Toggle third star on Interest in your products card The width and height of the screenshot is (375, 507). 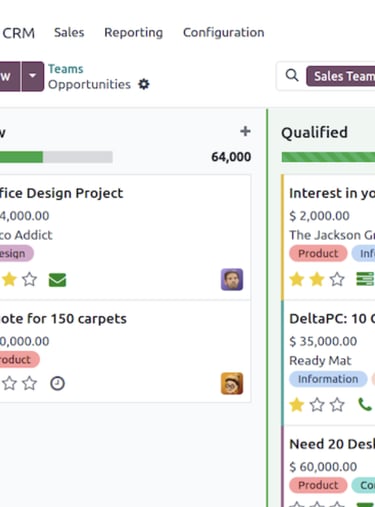coord(337,279)
